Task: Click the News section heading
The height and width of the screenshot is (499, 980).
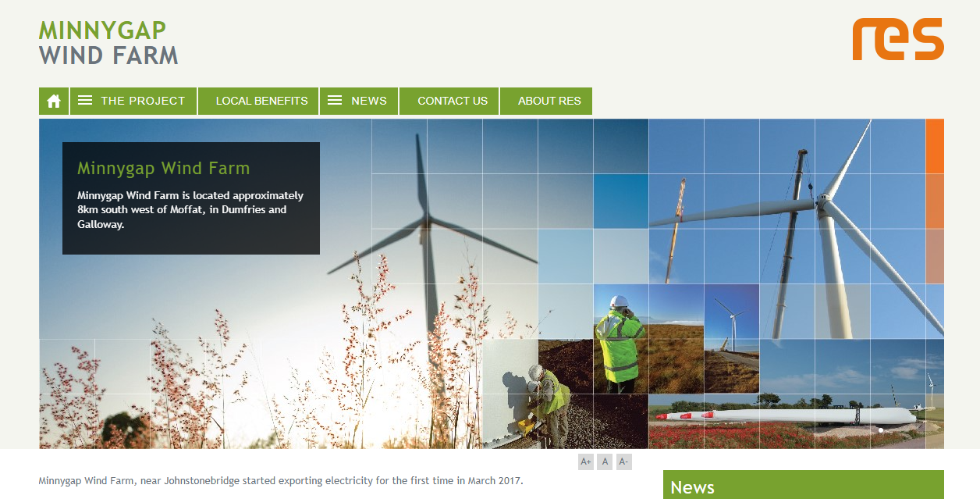Action: pyautogui.click(x=691, y=486)
